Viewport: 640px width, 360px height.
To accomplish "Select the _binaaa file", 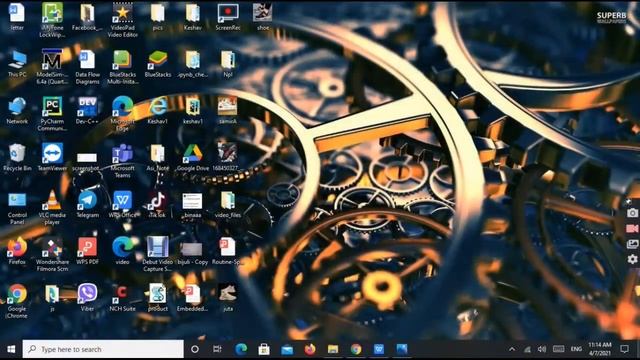I will click(x=192, y=204).
